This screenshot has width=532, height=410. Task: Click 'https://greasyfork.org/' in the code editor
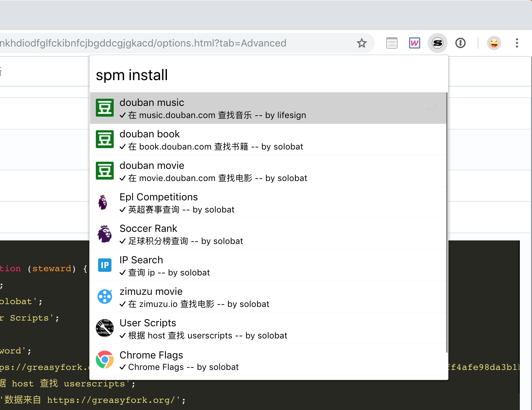pyautogui.click(x=111, y=400)
